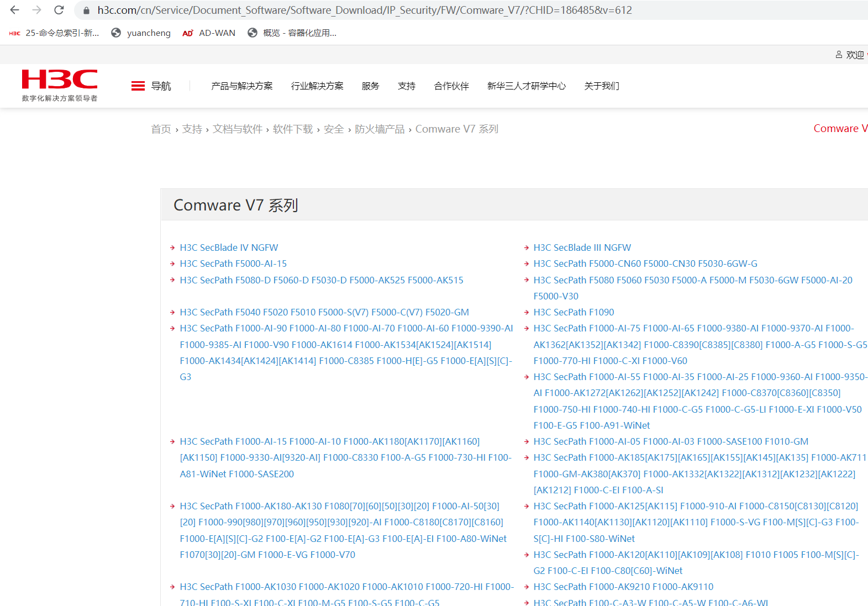Reload the page with the refresh icon
Screen dimensions: 868x606
(x=59, y=10)
